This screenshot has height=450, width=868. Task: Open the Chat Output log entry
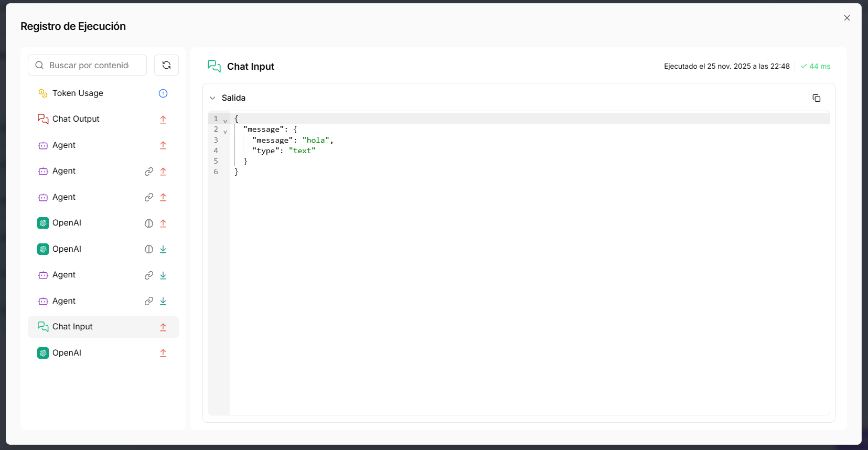tap(76, 119)
